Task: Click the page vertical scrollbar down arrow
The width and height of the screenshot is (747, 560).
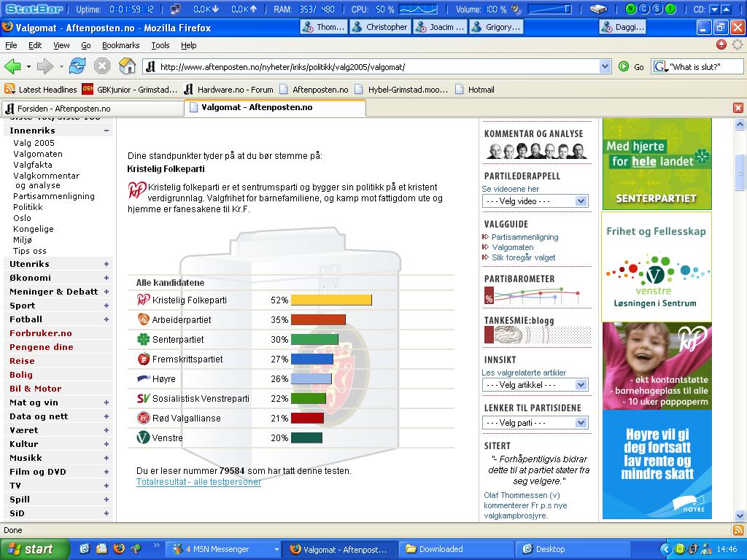Action: 740,516
